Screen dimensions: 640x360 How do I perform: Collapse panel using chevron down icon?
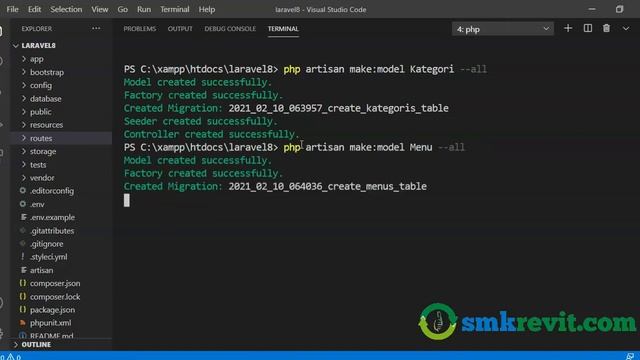626,29
